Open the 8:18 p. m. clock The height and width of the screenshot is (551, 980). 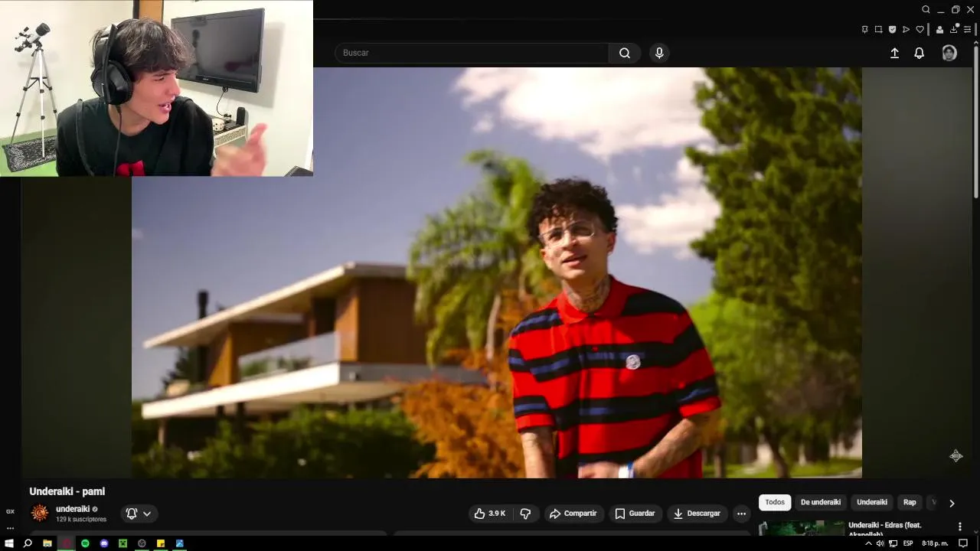pos(935,543)
